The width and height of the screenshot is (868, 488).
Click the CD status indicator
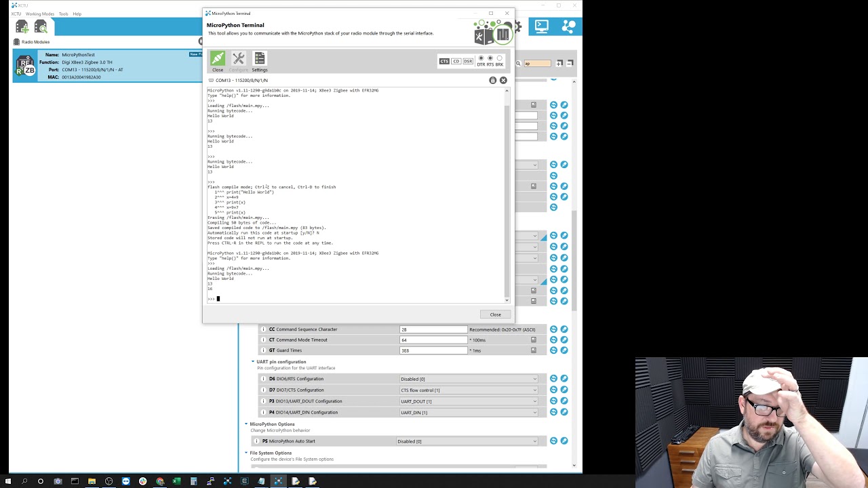point(456,61)
